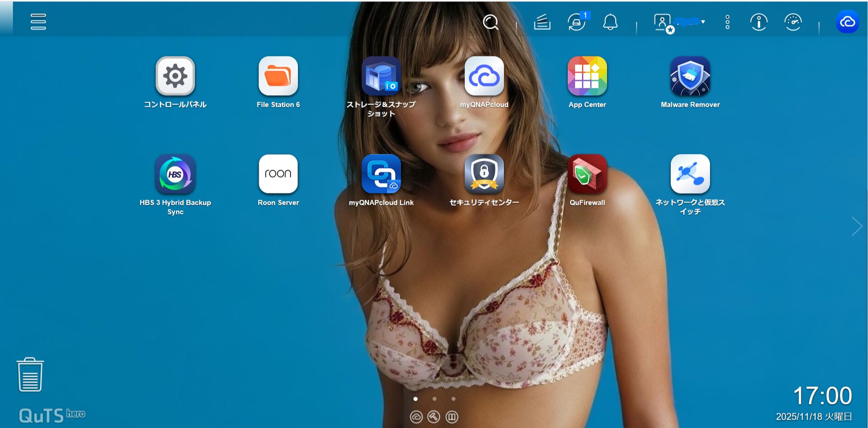
Task: Open QuFirewall app
Action: click(587, 174)
